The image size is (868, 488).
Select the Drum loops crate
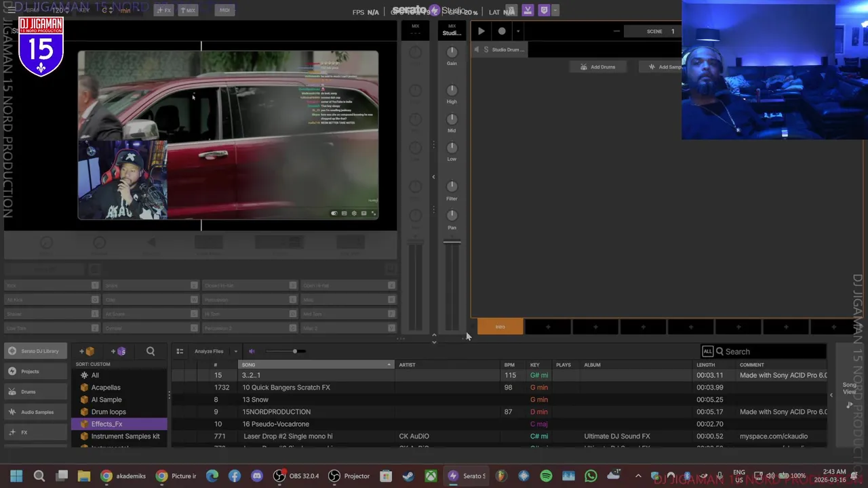tap(119, 412)
